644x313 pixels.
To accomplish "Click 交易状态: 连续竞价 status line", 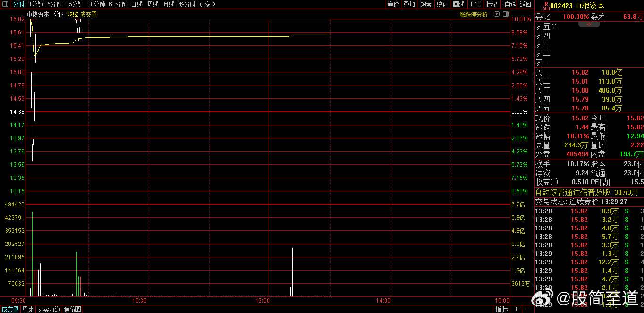I will pyautogui.click(x=581, y=201).
